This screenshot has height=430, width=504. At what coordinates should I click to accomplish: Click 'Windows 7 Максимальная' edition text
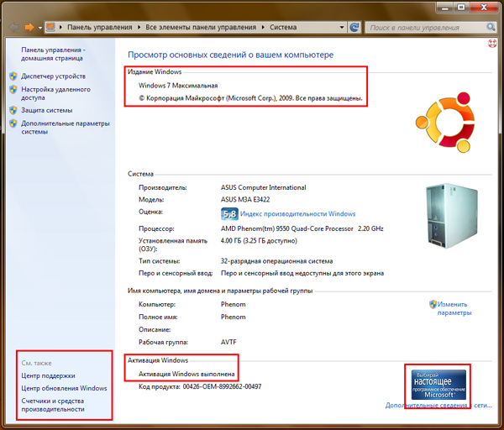pos(178,86)
